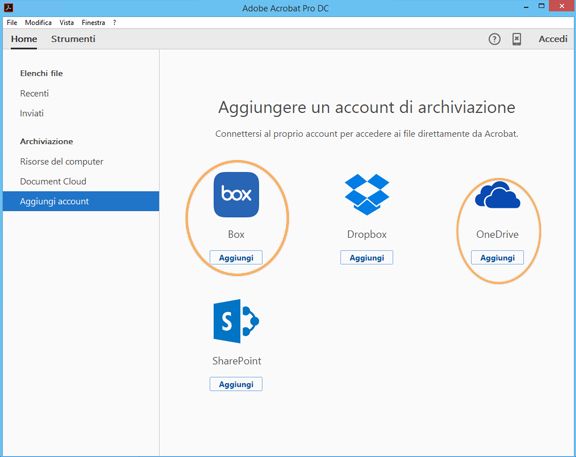Click the SharePoint logo icon
576x457 pixels.
pyautogui.click(x=236, y=321)
